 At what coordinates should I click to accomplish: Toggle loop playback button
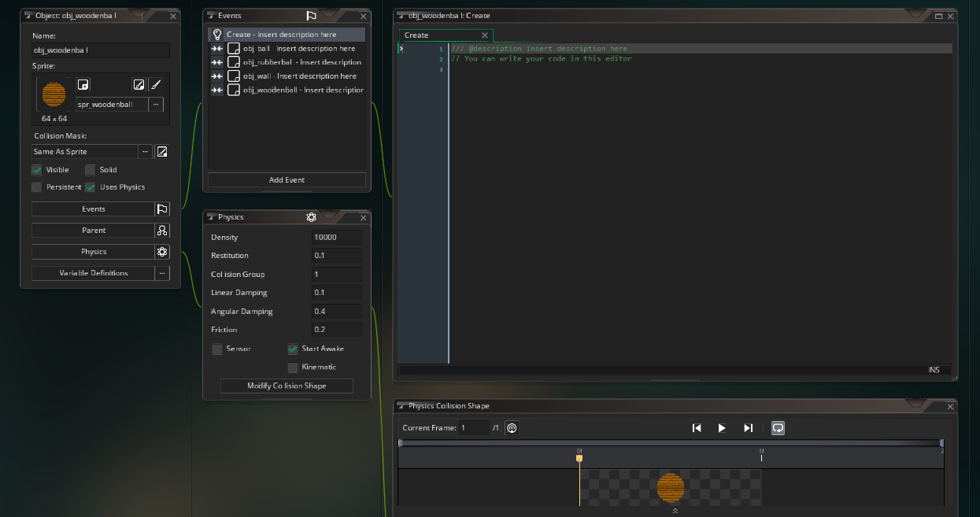click(778, 428)
